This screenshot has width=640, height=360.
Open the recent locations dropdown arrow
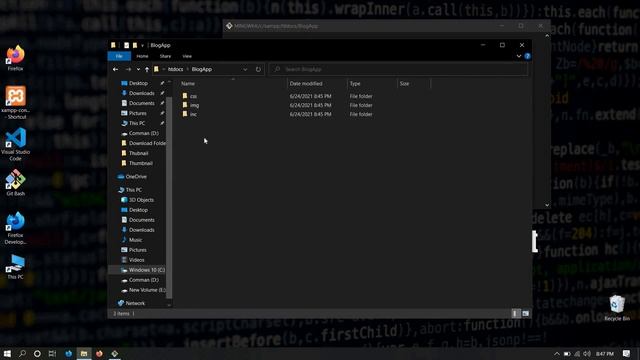point(138,69)
